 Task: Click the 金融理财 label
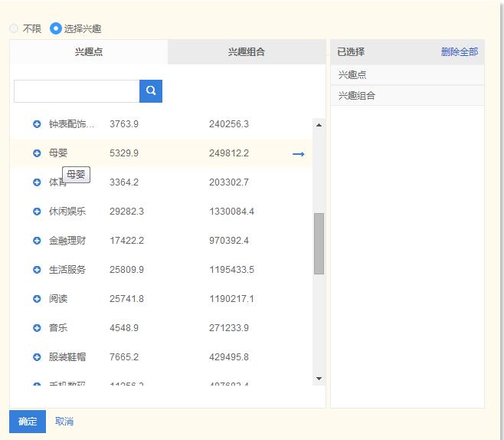pos(67,241)
